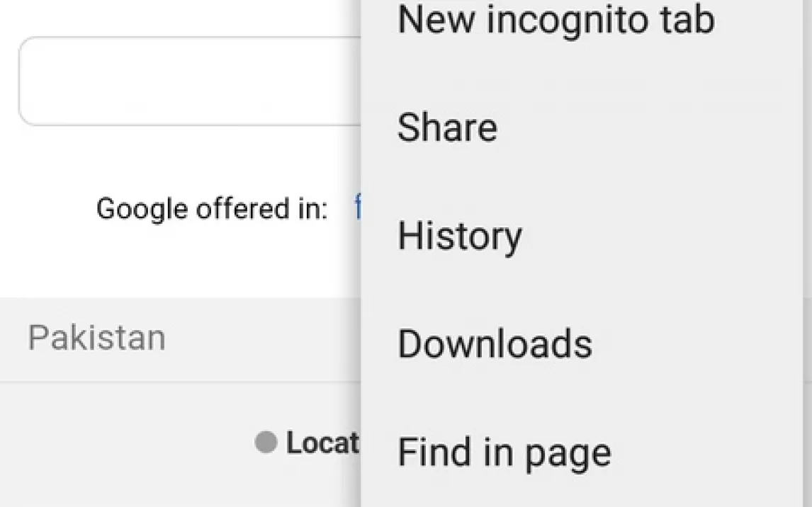Tap Pakistan in the footer bar
Image resolution: width=812 pixels, height=507 pixels.
click(x=96, y=338)
